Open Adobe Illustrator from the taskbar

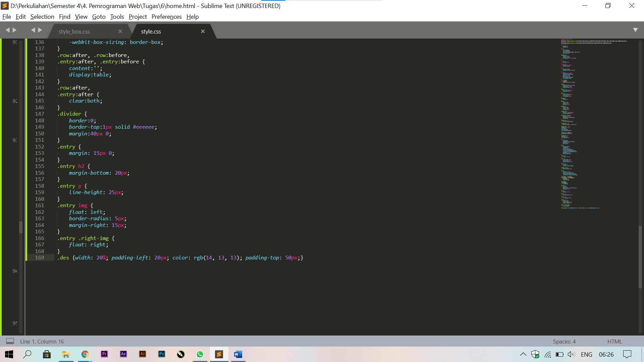[x=142, y=354]
